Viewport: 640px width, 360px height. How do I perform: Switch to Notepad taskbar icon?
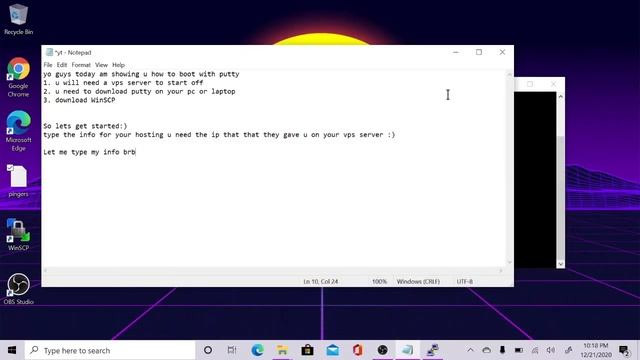[407, 350]
